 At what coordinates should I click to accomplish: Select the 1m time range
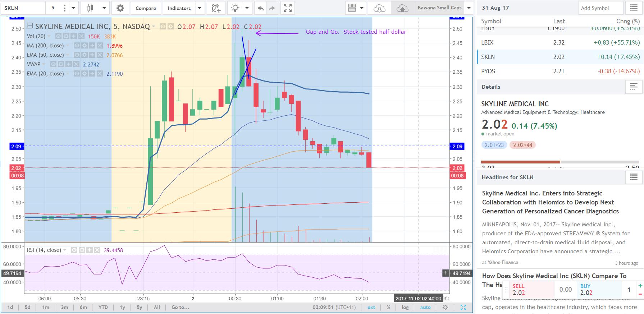(46, 307)
